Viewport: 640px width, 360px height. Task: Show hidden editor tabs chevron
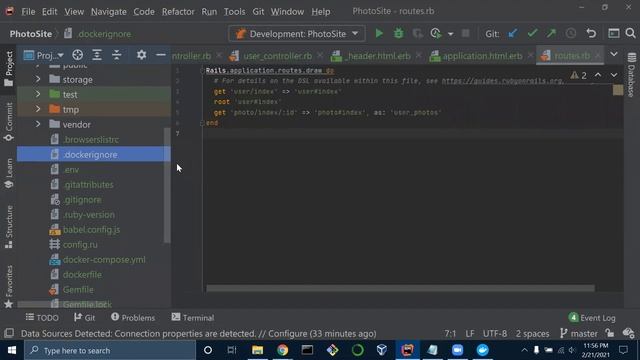tap(613, 54)
